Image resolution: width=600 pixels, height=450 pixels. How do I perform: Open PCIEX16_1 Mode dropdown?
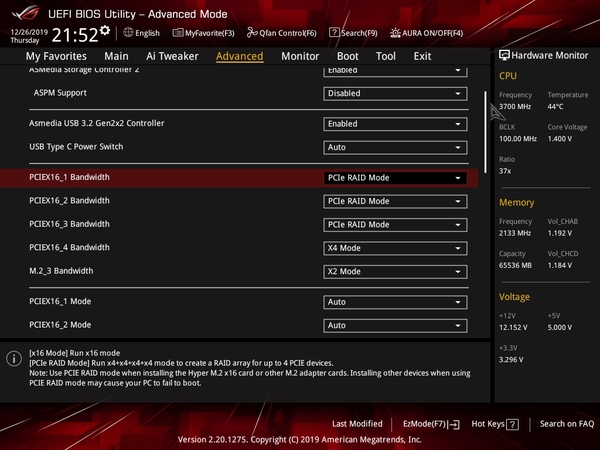pyautogui.click(x=395, y=302)
